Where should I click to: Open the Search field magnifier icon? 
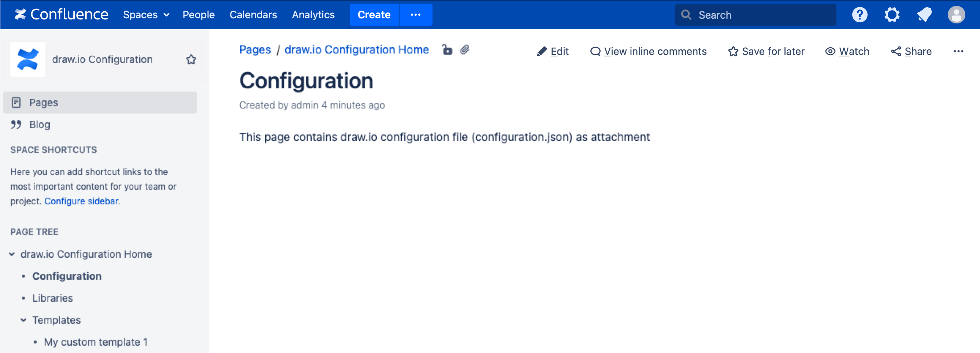(x=686, y=14)
